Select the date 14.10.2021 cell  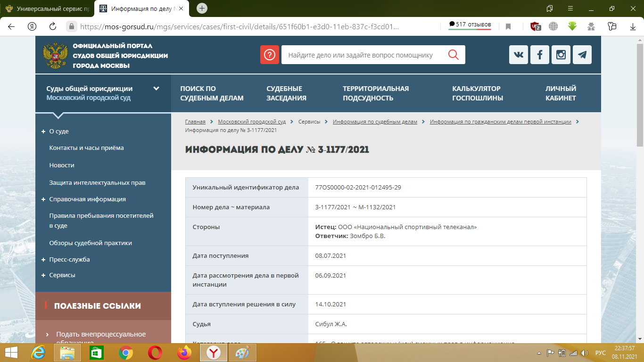[x=447, y=304]
